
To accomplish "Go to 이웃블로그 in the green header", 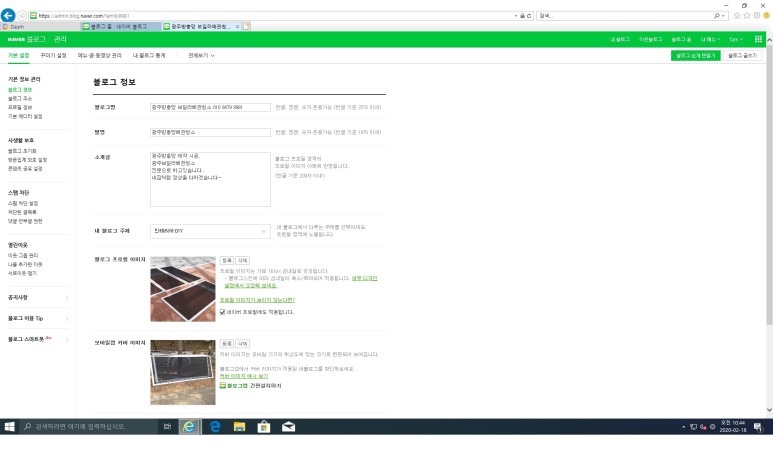I will (650, 39).
